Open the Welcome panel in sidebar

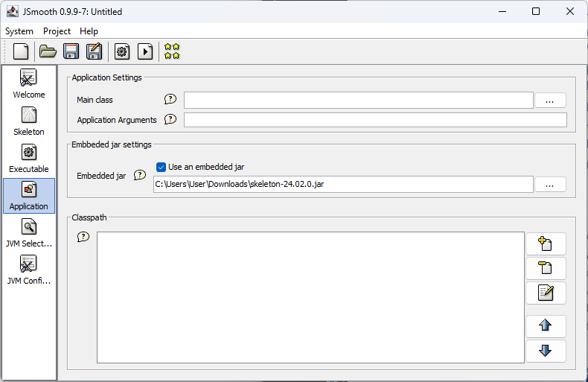click(29, 83)
